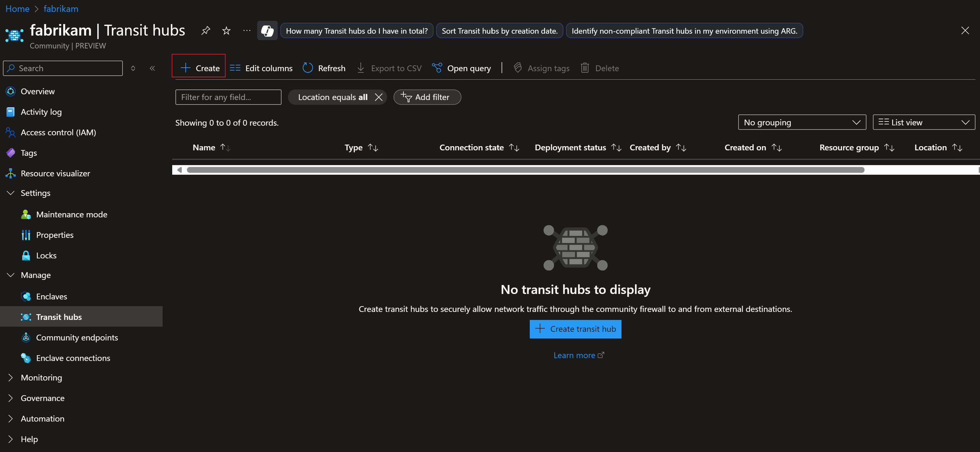Viewport: 980px width, 452px height.
Task: Click the Maintenance mode icon
Action: pos(26,214)
